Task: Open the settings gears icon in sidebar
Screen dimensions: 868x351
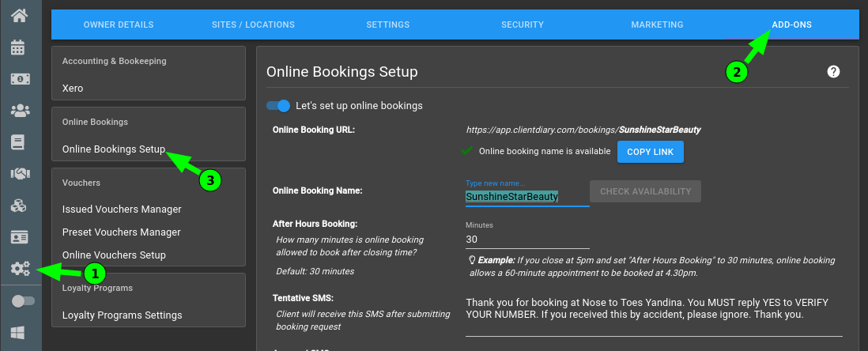Action: click(x=21, y=269)
